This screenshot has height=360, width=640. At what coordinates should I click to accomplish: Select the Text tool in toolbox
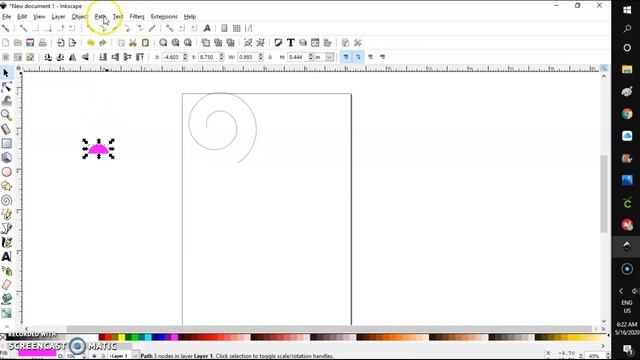[x=6, y=257]
